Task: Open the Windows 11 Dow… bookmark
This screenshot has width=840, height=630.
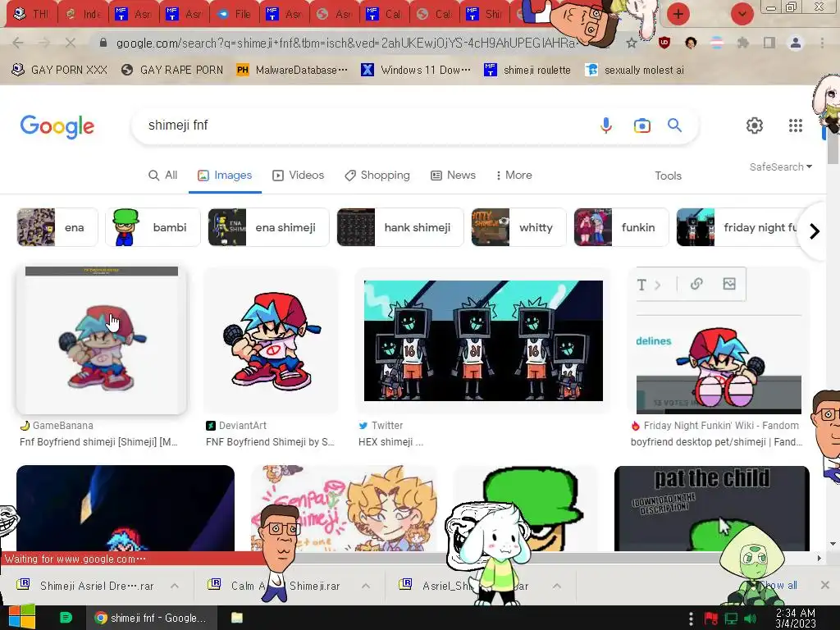Action: (x=416, y=70)
